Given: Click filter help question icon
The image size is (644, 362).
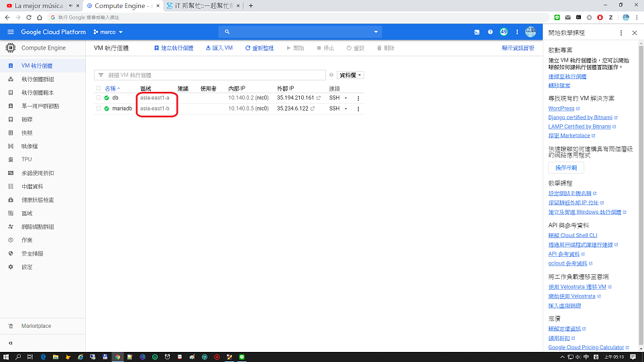Looking at the screenshot, I should (331, 75).
